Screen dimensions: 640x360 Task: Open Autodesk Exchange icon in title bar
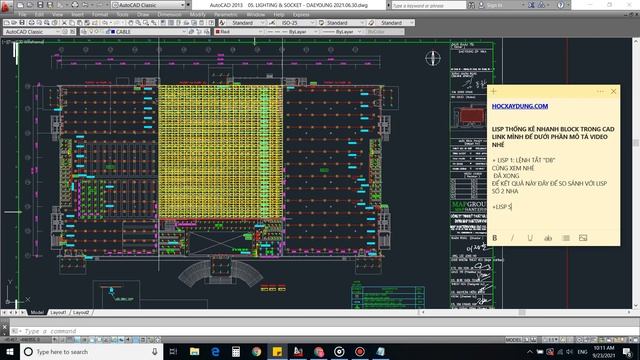click(x=531, y=5)
